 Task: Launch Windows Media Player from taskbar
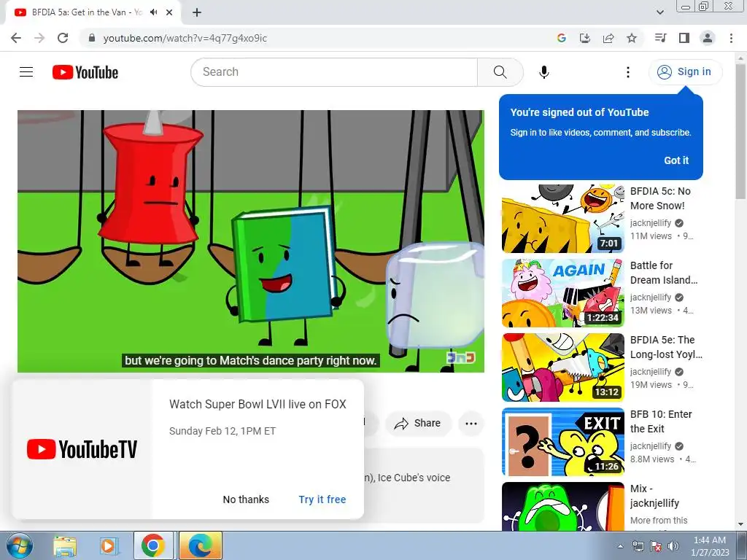click(x=109, y=545)
